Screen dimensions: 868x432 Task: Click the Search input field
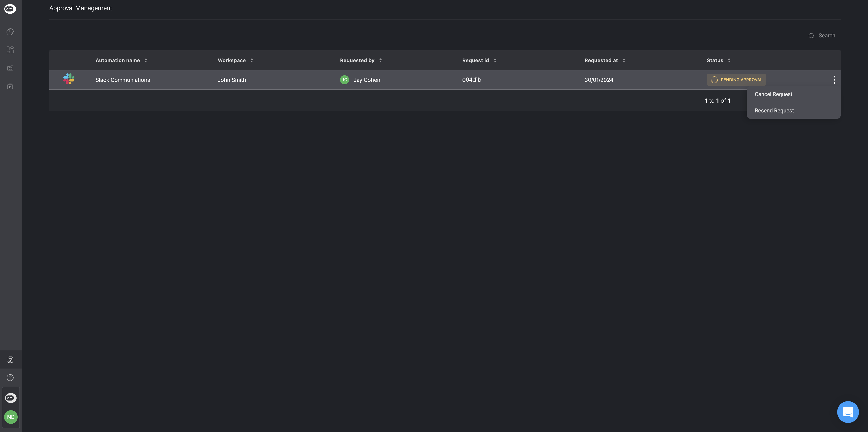click(827, 36)
